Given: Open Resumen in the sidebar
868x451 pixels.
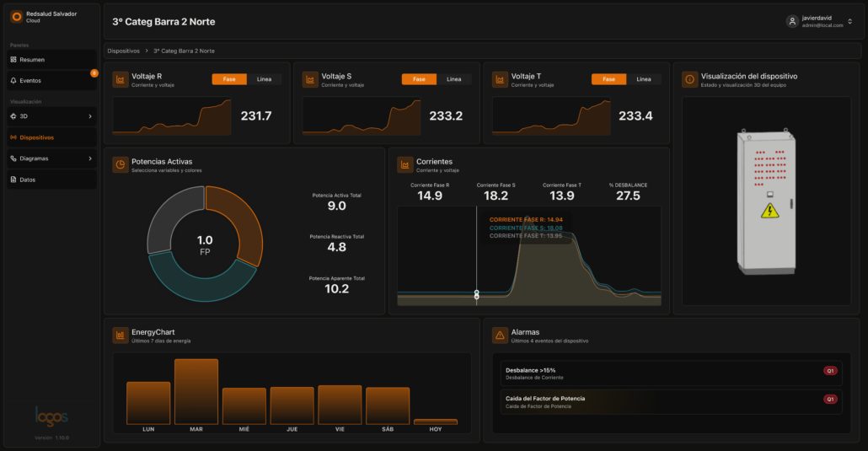Looking at the screenshot, I should [32, 60].
